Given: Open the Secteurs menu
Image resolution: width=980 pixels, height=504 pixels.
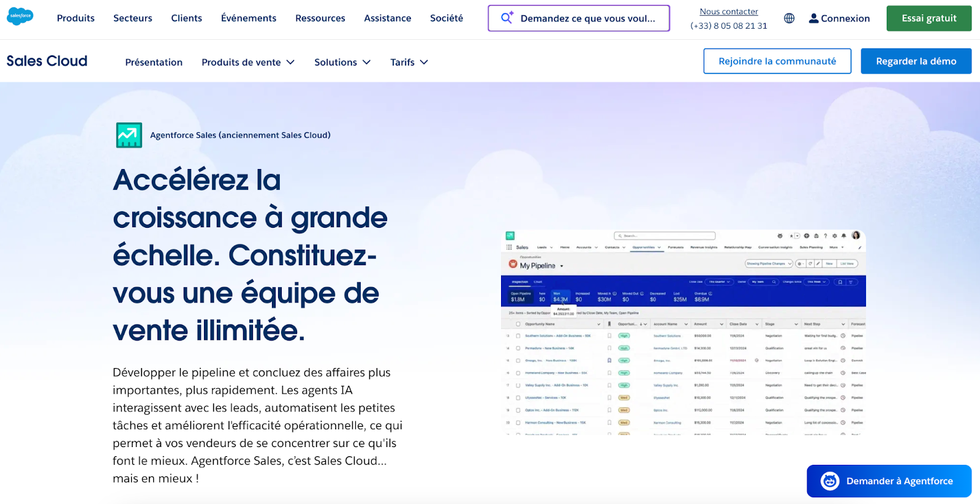Looking at the screenshot, I should [132, 18].
